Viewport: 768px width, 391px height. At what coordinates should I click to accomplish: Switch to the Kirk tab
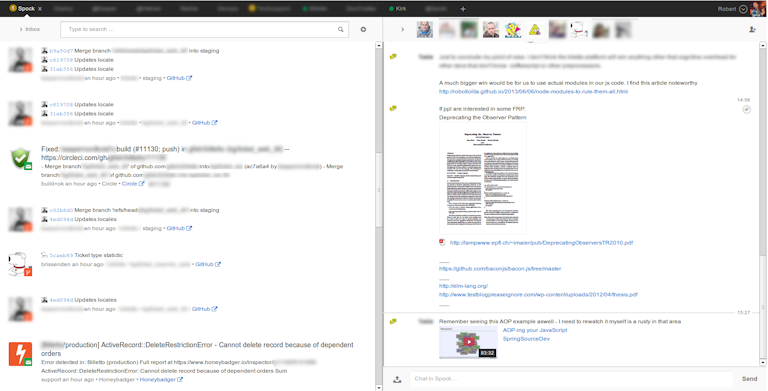[x=401, y=9]
